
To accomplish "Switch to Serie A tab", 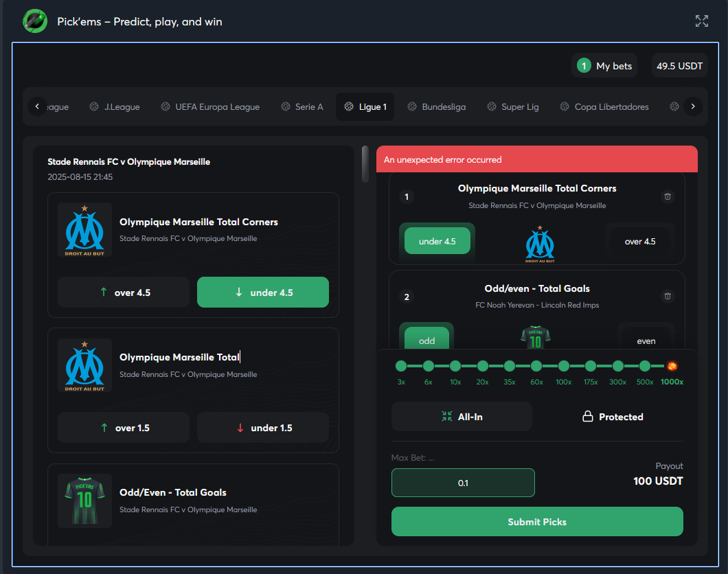I will [302, 106].
